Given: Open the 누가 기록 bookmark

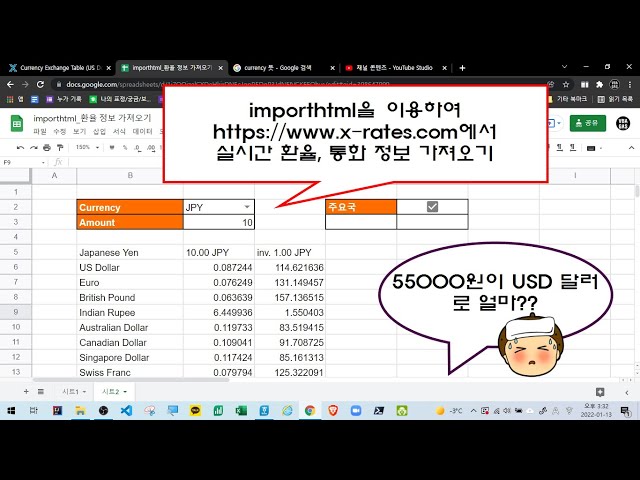Looking at the screenshot, I should point(64,99).
